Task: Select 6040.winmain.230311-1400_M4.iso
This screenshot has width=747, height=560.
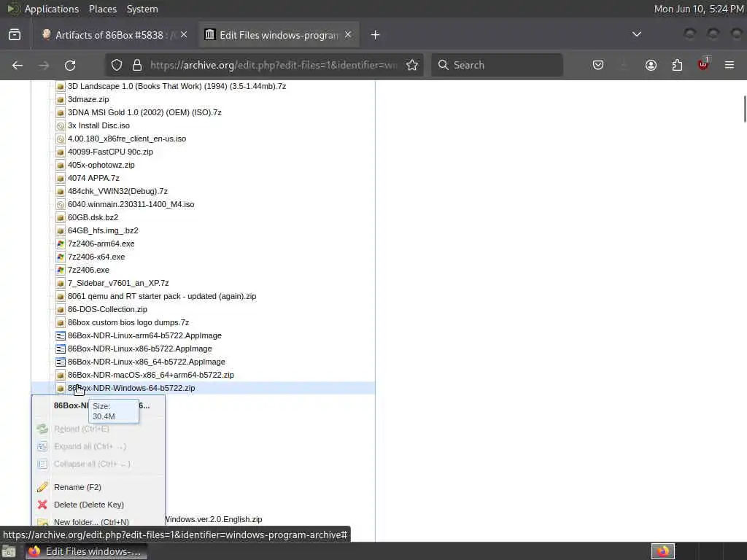Action: pos(131,204)
